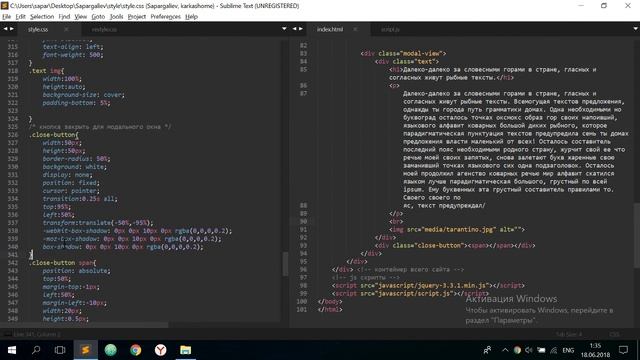The height and width of the screenshot is (360, 640).
Task: Open the volume control in system tray
Action: [529, 350]
